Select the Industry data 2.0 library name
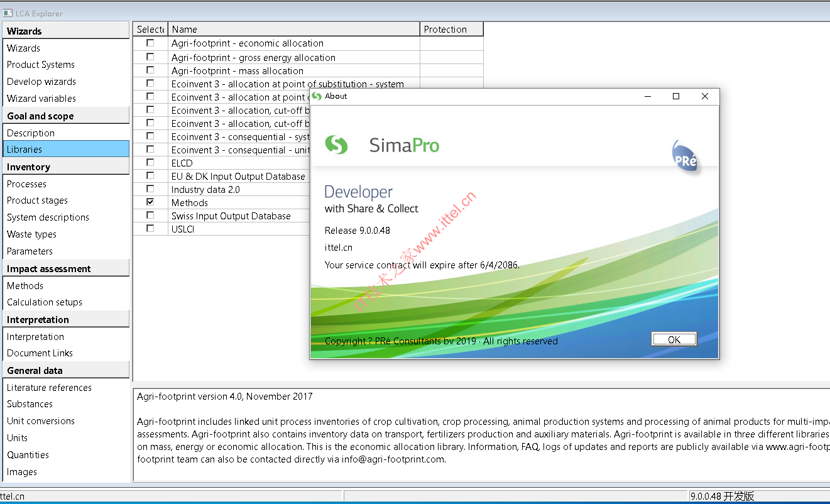830x504 pixels. point(205,189)
